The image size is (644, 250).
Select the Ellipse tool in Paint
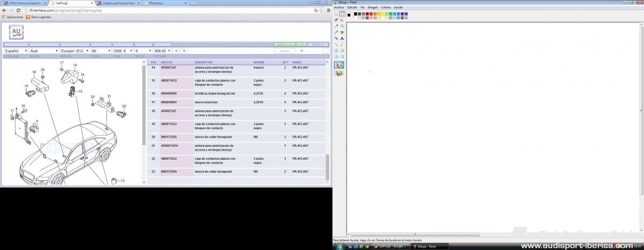point(336,56)
